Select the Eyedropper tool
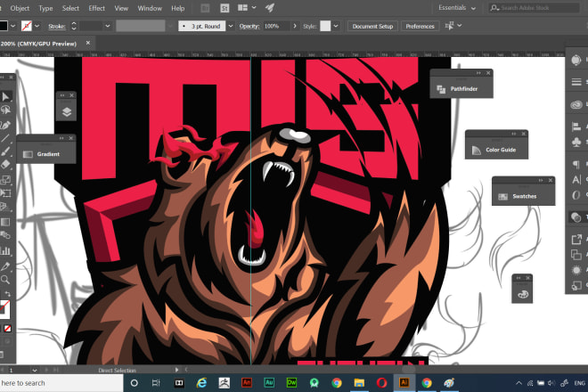 point(5,266)
